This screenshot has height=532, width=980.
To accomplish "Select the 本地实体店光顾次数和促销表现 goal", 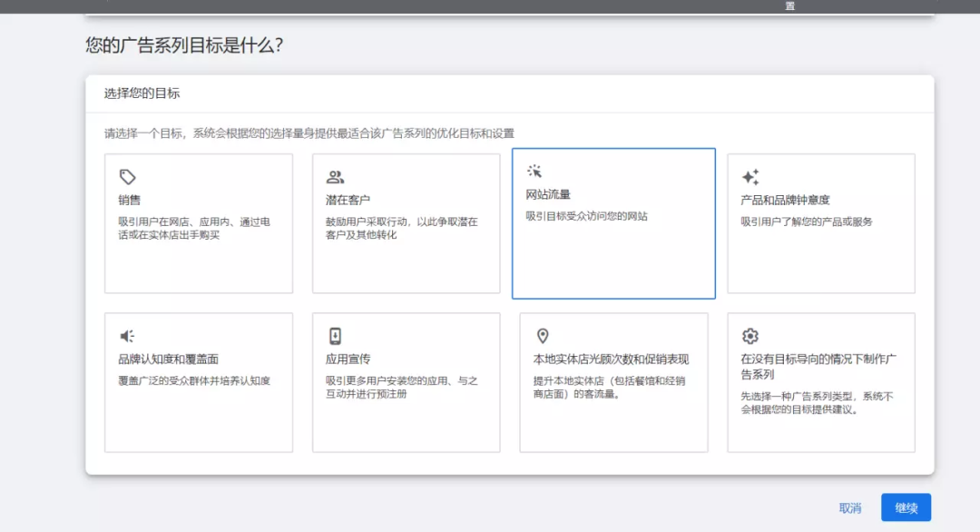I will (x=613, y=381).
